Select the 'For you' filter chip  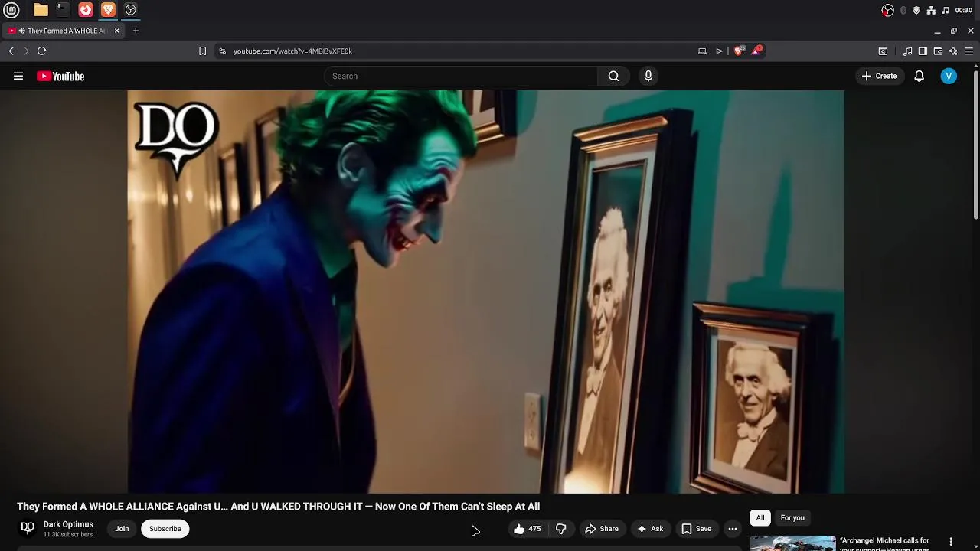(792, 518)
